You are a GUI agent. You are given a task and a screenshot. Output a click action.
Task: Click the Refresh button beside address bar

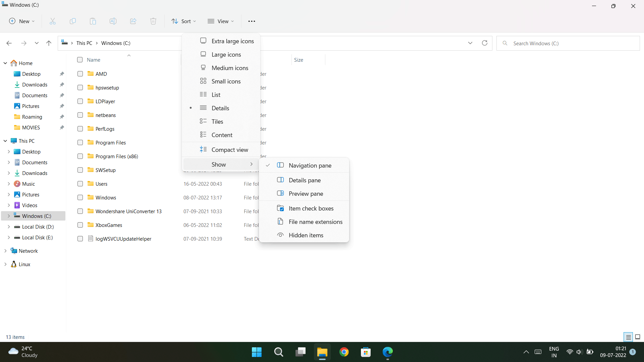click(484, 43)
